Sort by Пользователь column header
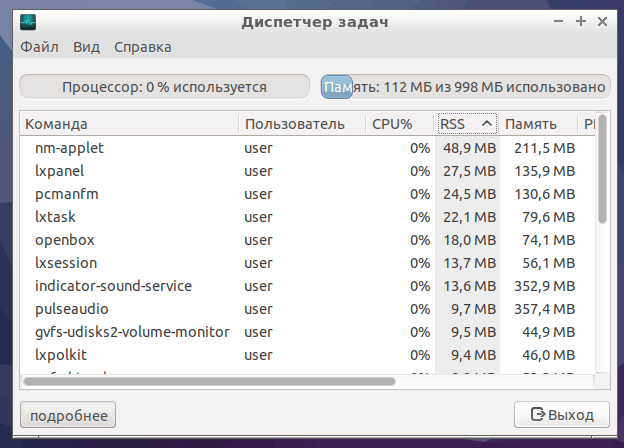624x448 pixels. tap(301, 124)
